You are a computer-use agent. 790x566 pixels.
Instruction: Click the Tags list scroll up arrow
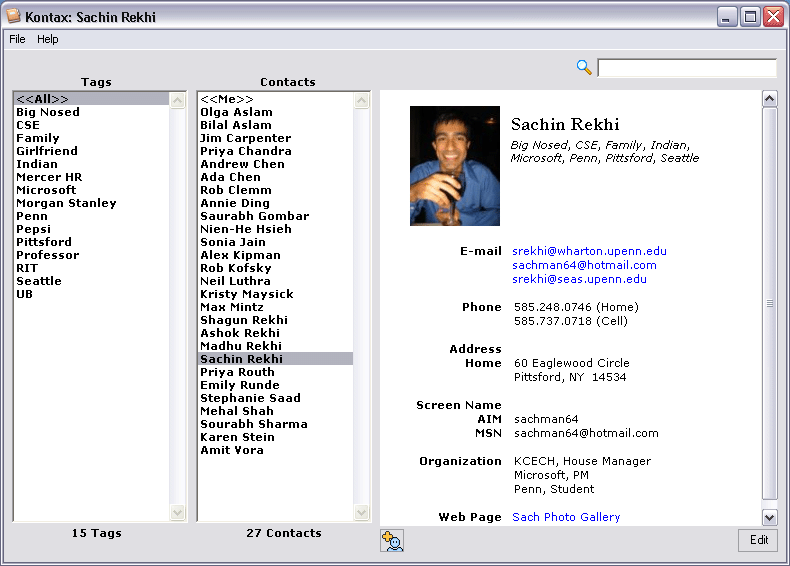pyautogui.click(x=177, y=100)
